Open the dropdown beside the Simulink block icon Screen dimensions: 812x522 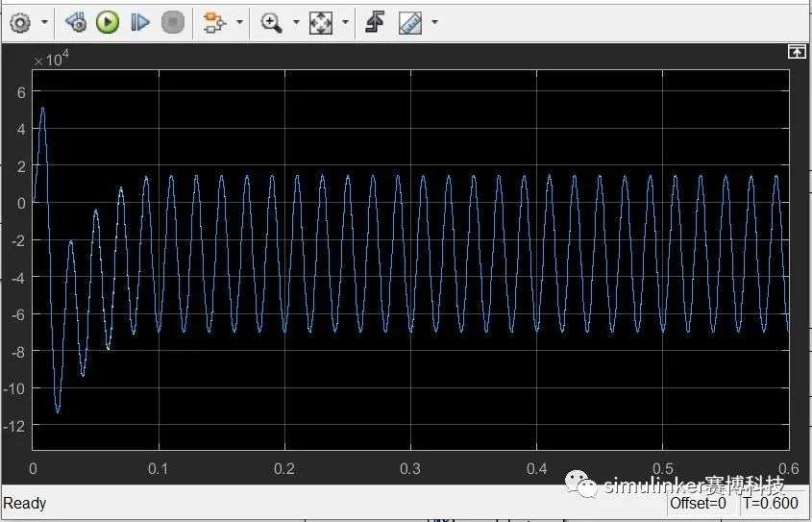[x=239, y=22]
